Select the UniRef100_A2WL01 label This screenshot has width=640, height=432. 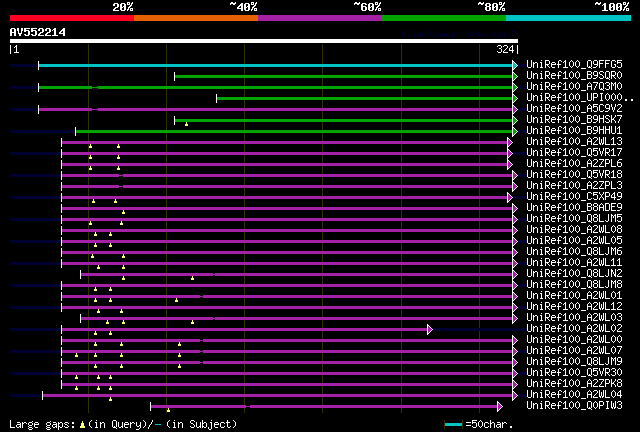574,296
